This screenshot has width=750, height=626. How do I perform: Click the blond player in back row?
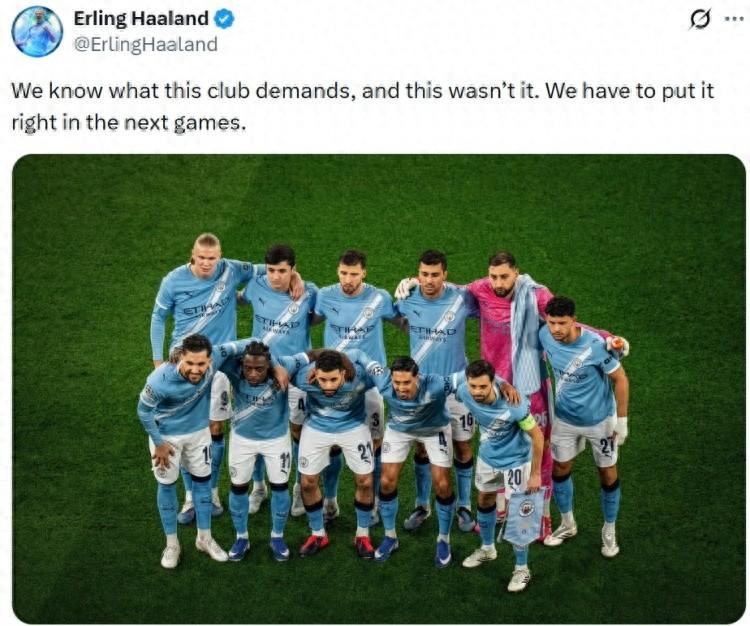click(201, 306)
